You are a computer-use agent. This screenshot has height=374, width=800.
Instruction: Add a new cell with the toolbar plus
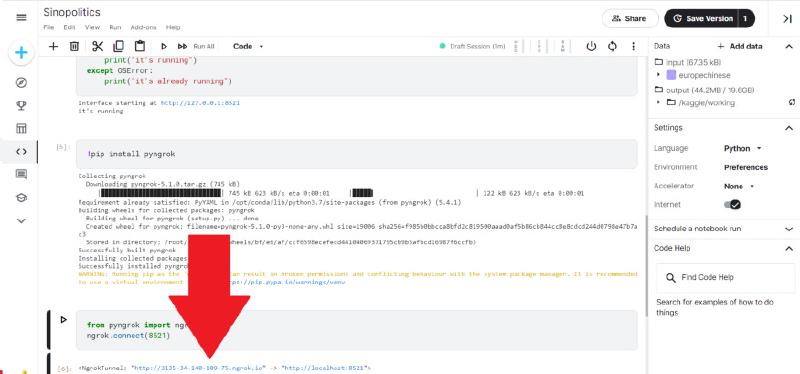tap(53, 46)
